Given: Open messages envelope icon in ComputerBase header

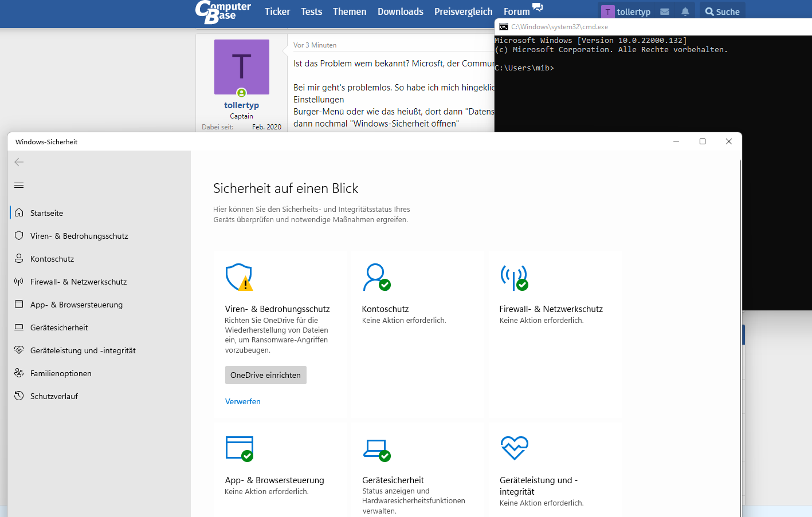Looking at the screenshot, I should coord(665,11).
